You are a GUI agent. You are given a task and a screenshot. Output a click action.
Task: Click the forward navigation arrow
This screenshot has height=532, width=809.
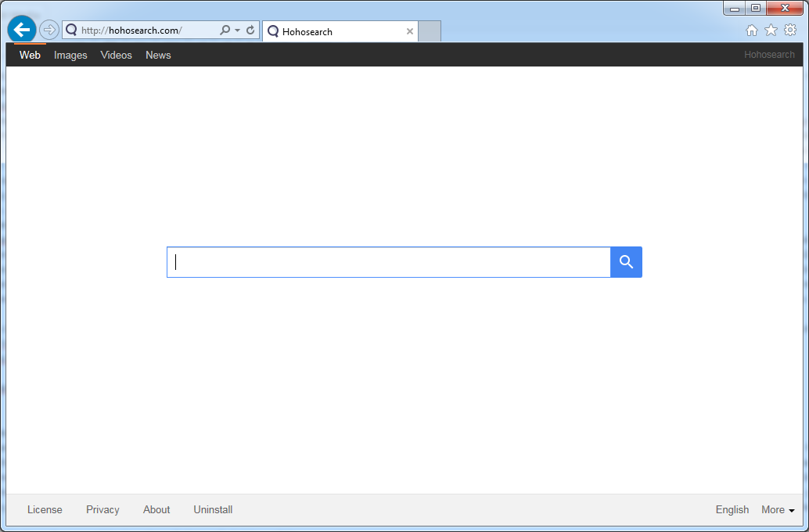pos(49,30)
